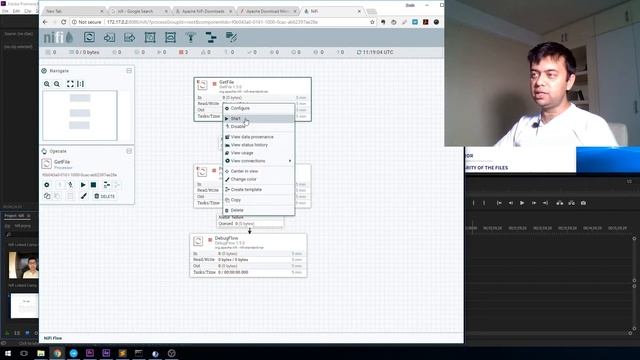Select the Funnel toolbar icon

191,38
